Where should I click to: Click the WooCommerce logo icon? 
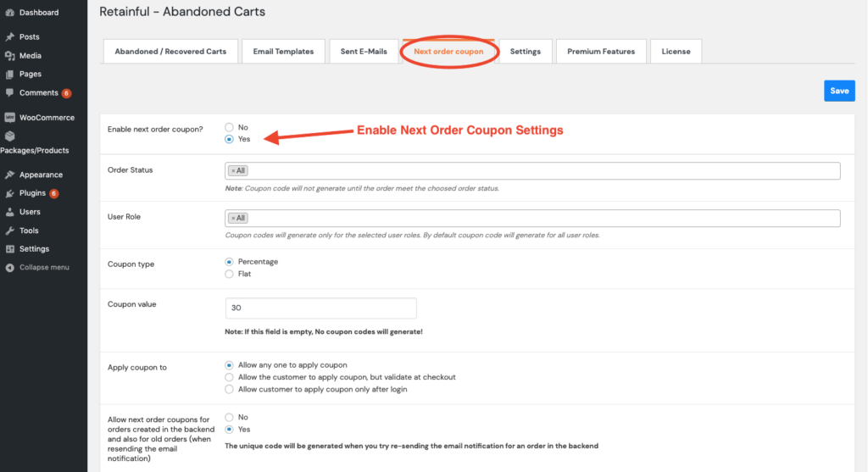[9, 117]
